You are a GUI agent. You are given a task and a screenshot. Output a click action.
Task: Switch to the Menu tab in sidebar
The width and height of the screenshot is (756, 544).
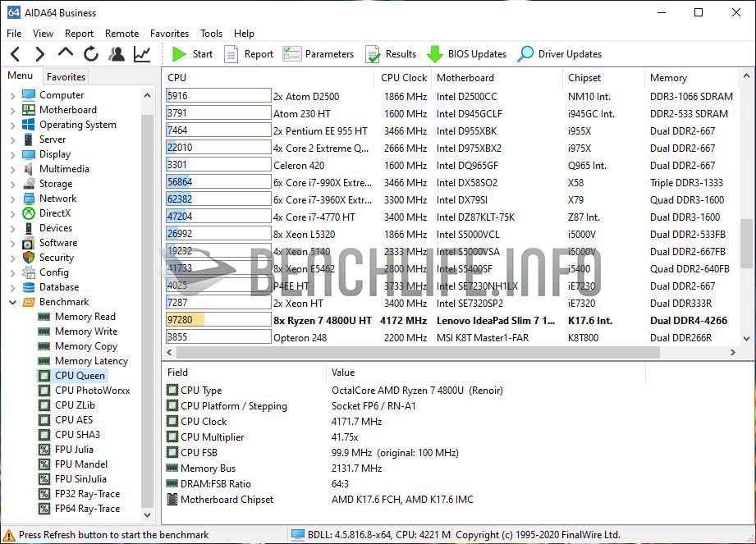point(21,75)
